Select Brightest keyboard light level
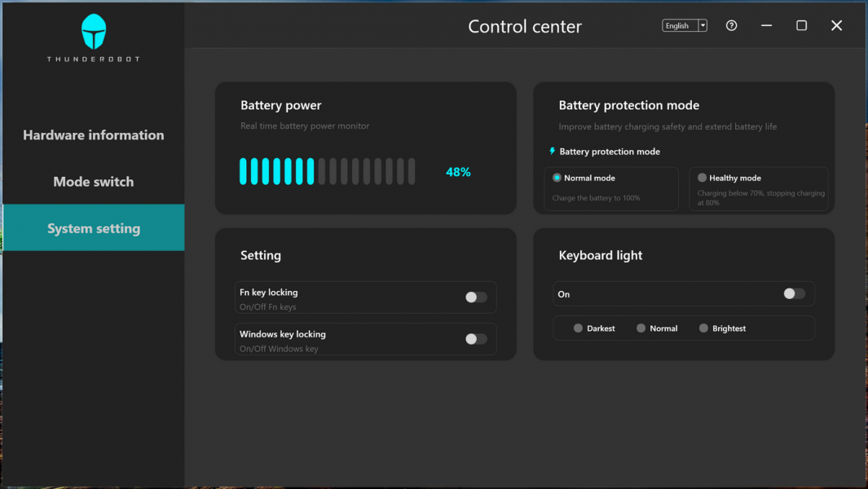 (x=704, y=328)
